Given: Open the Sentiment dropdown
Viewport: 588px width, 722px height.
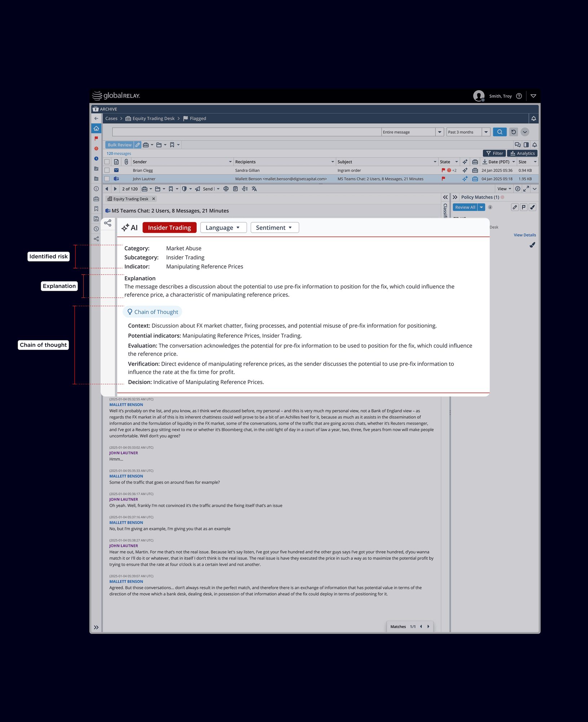Looking at the screenshot, I should (274, 228).
